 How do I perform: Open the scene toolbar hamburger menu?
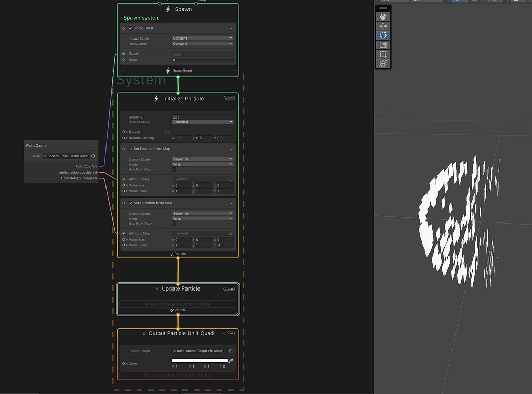(x=383, y=7)
